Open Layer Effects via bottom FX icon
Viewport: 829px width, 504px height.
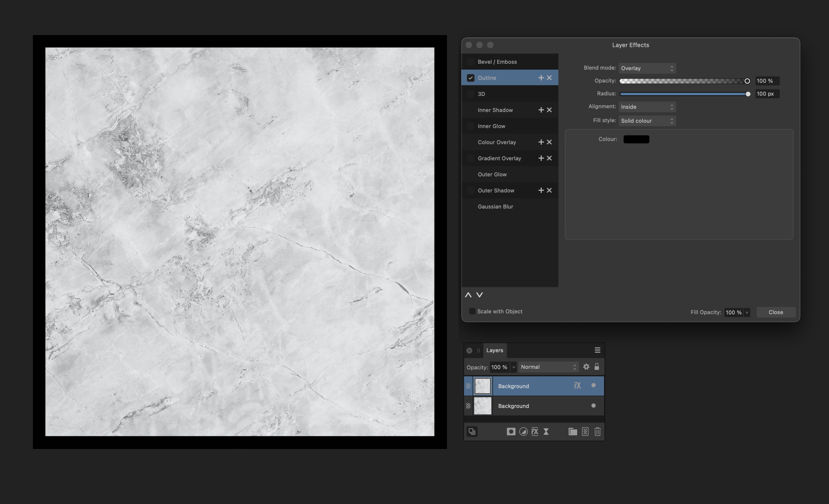[x=535, y=432]
